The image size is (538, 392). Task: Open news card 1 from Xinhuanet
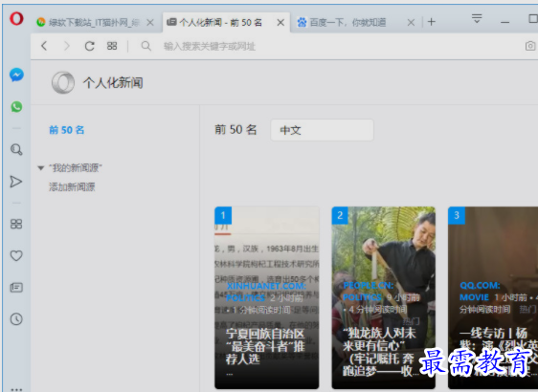[266, 297]
